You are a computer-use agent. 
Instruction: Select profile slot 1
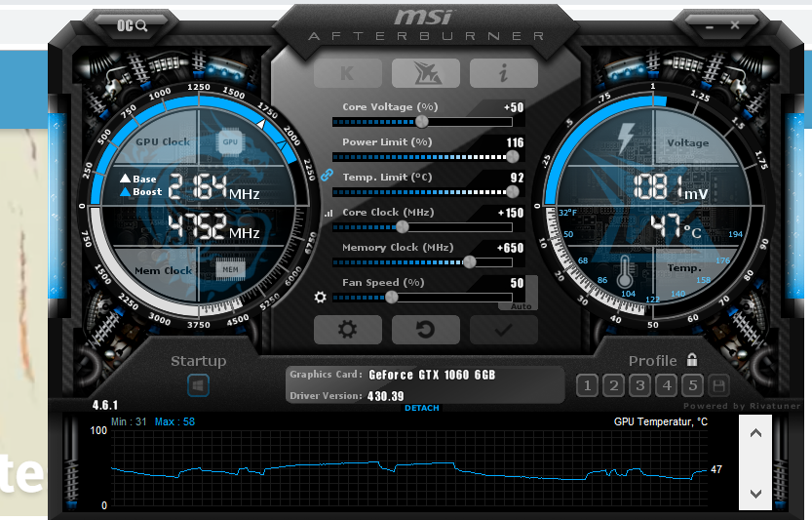(587, 385)
